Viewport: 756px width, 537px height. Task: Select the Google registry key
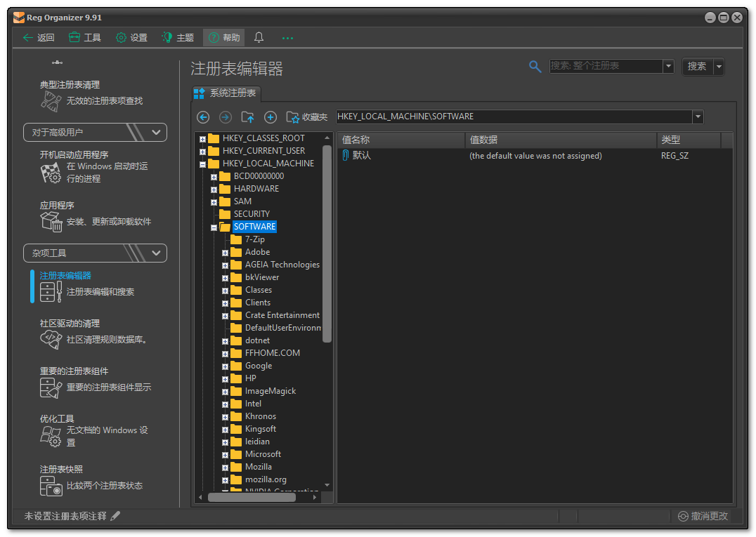(259, 366)
